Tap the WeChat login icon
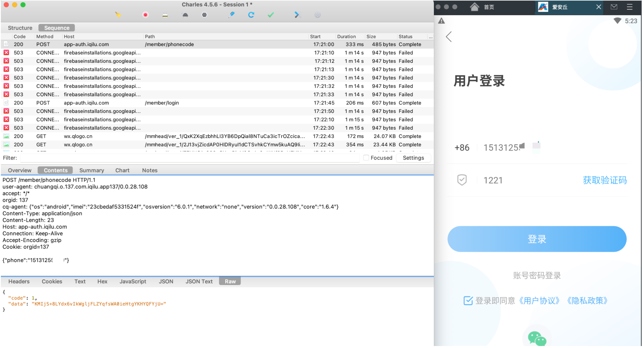Viewport: 644px width, 348px height. (537, 338)
